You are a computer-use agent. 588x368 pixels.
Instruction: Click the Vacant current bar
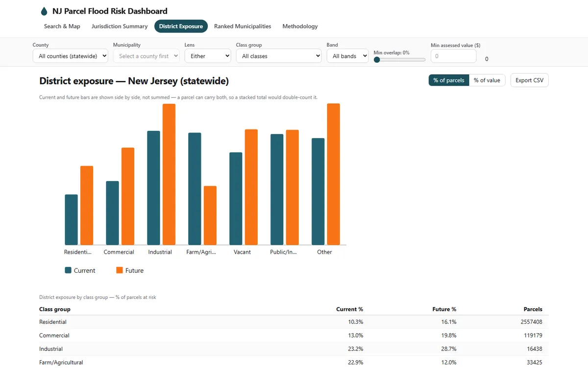click(236, 199)
